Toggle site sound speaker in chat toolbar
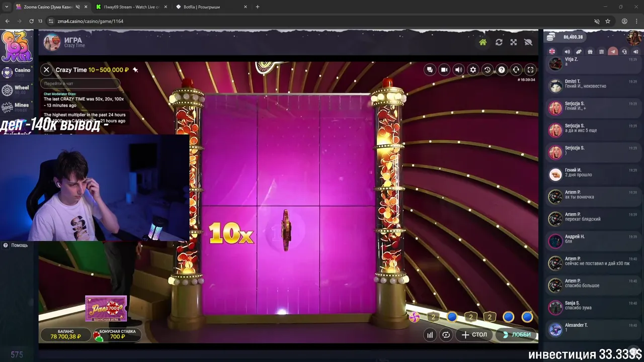 click(567, 52)
